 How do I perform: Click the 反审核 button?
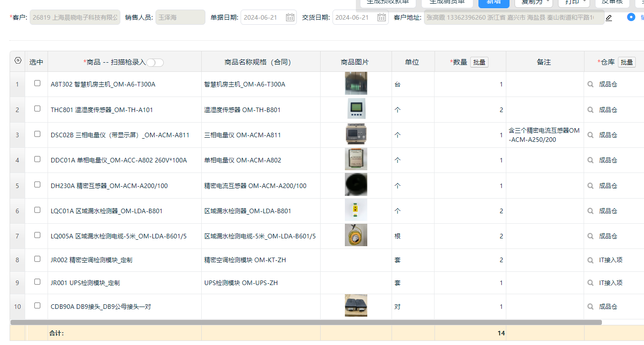coord(612,3)
